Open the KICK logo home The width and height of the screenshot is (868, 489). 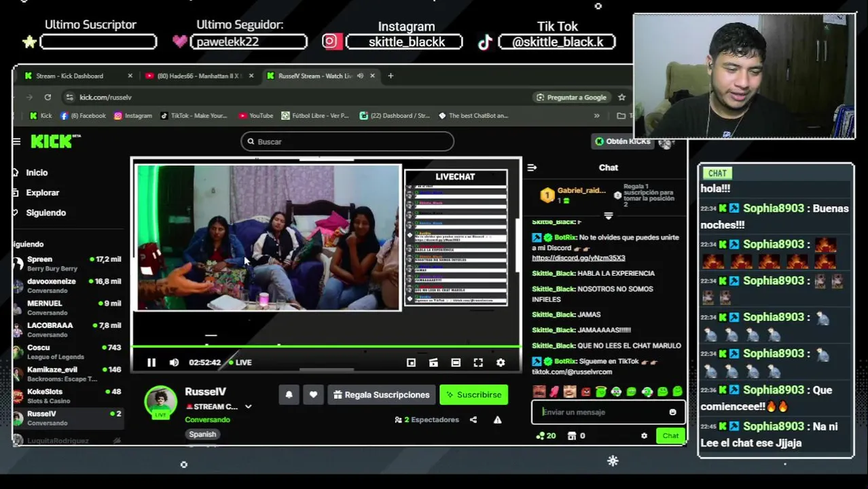point(55,141)
